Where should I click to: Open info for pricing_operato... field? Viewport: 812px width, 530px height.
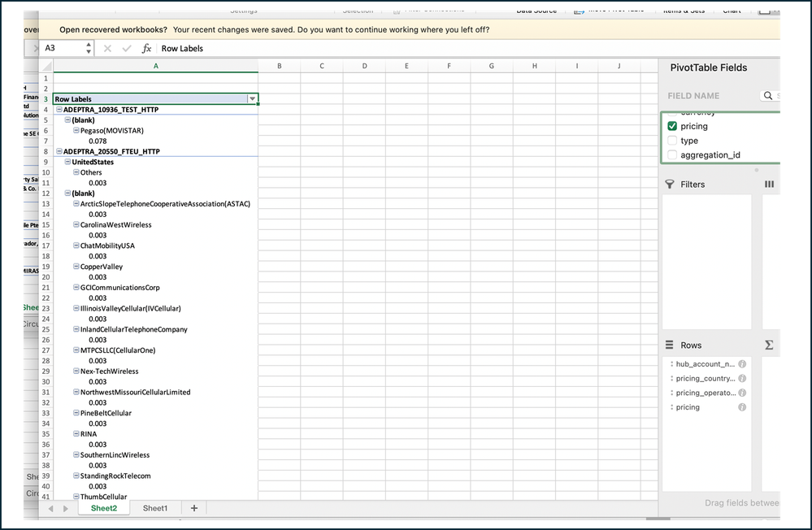742,393
